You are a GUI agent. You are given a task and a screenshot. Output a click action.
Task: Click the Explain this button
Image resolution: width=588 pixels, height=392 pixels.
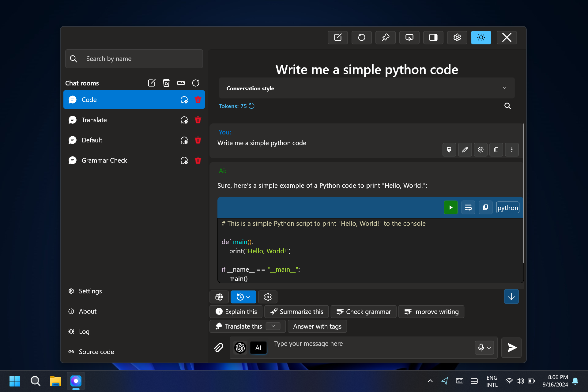(x=236, y=312)
